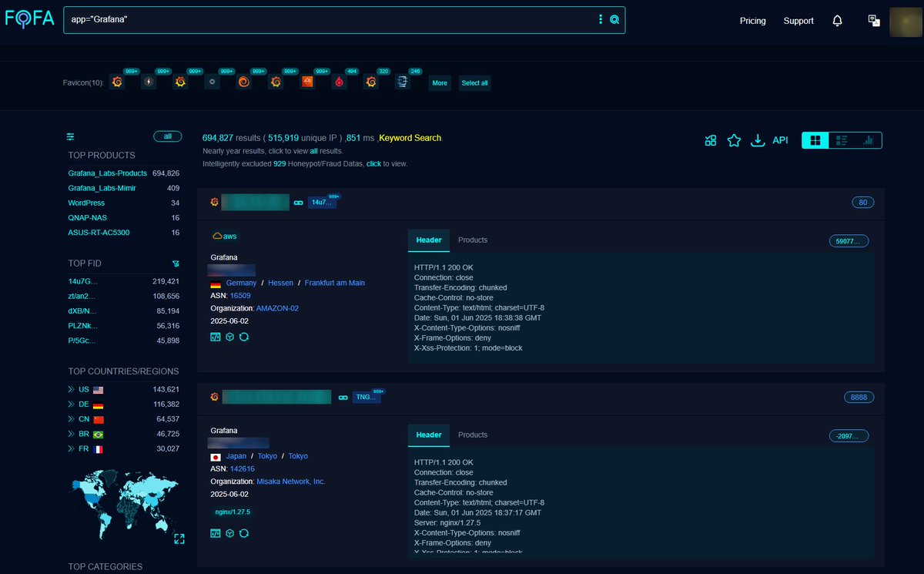
Task: Open the three-dot options in search box
Action: point(601,20)
